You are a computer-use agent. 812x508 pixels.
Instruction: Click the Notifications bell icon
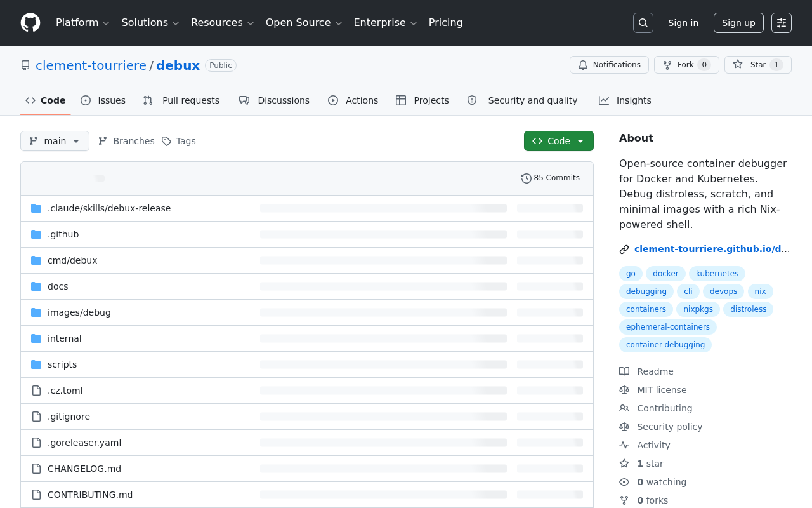tap(583, 65)
